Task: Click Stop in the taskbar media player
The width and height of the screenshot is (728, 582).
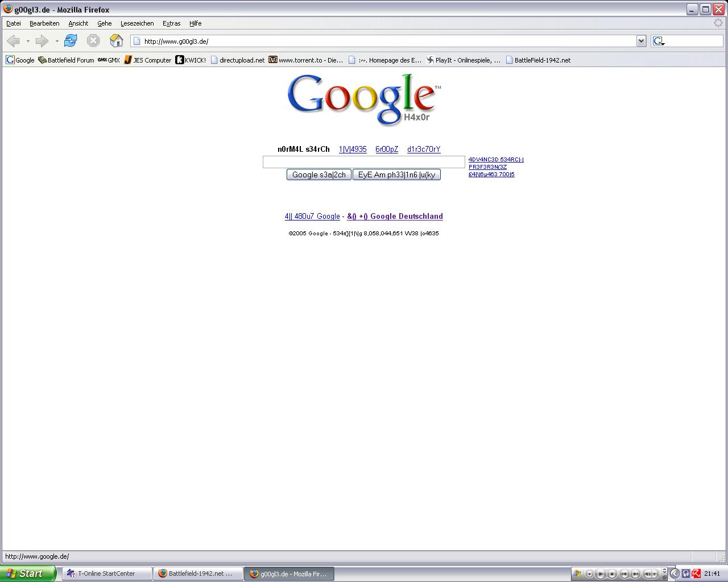Action: [x=612, y=574]
